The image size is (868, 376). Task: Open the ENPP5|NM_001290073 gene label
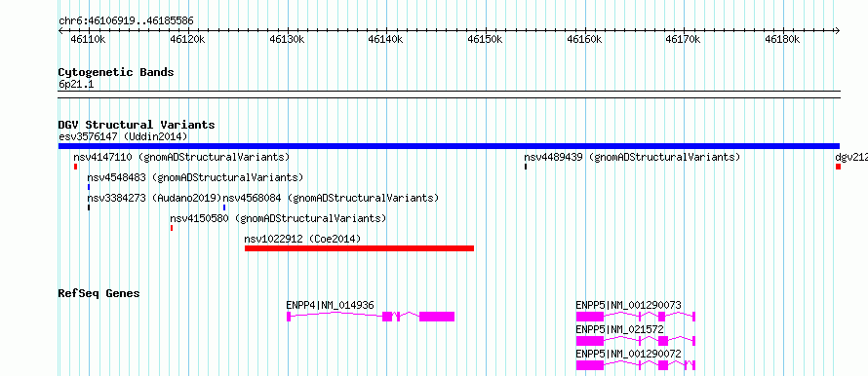[628, 305]
